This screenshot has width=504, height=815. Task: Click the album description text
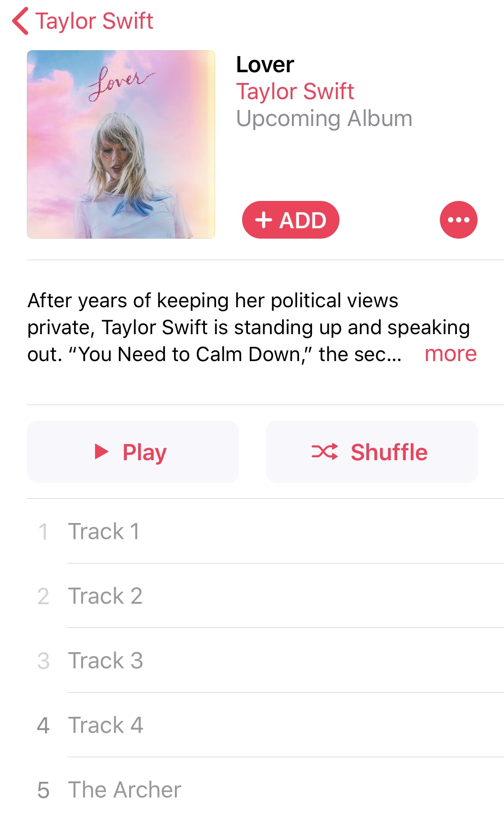click(249, 327)
